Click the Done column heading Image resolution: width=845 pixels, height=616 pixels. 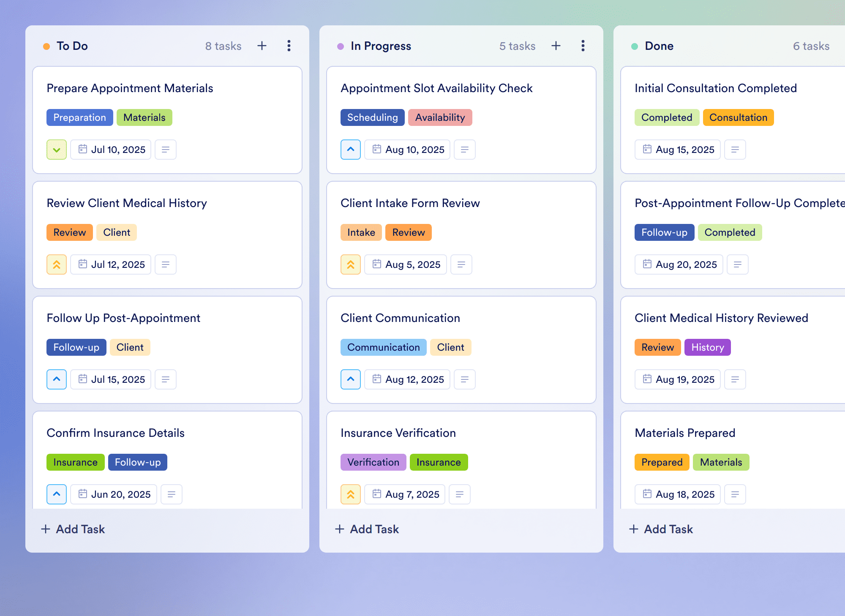coord(659,46)
